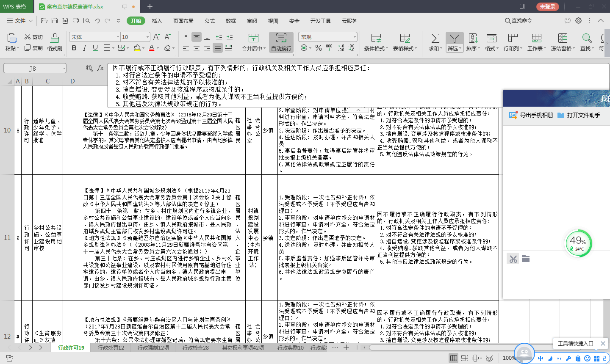The height and width of the screenshot is (364, 610).
Task: Click 导出手机相册 in the side panel
Action: click(531, 115)
